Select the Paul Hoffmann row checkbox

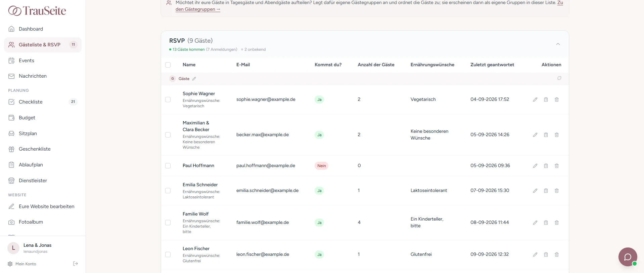[x=168, y=166]
